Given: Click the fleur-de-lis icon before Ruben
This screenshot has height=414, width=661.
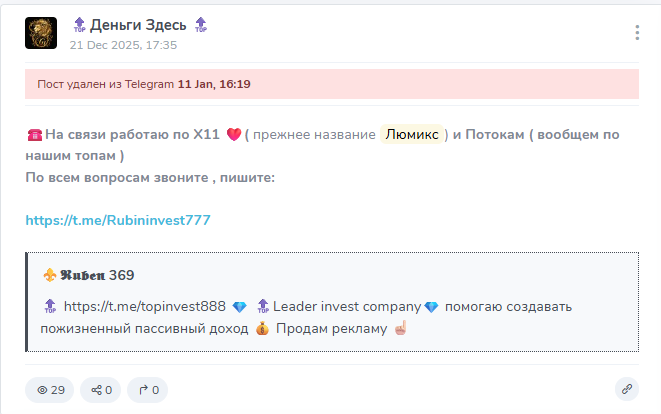Looking at the screenshot, I should click(x=50, y=275).
